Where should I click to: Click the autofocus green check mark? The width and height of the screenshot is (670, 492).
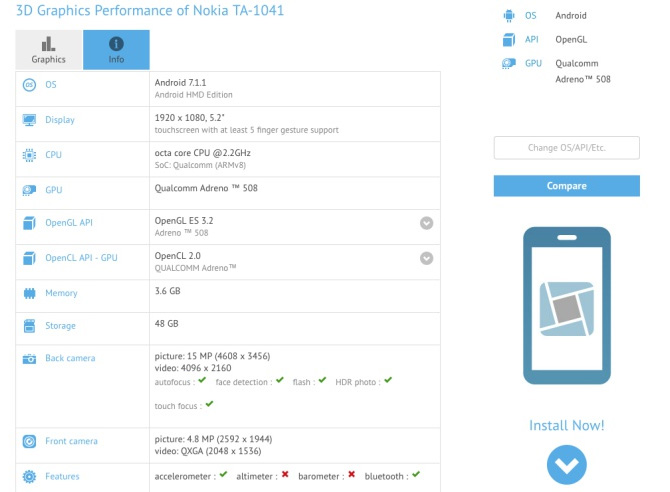(x=202, y=380)
